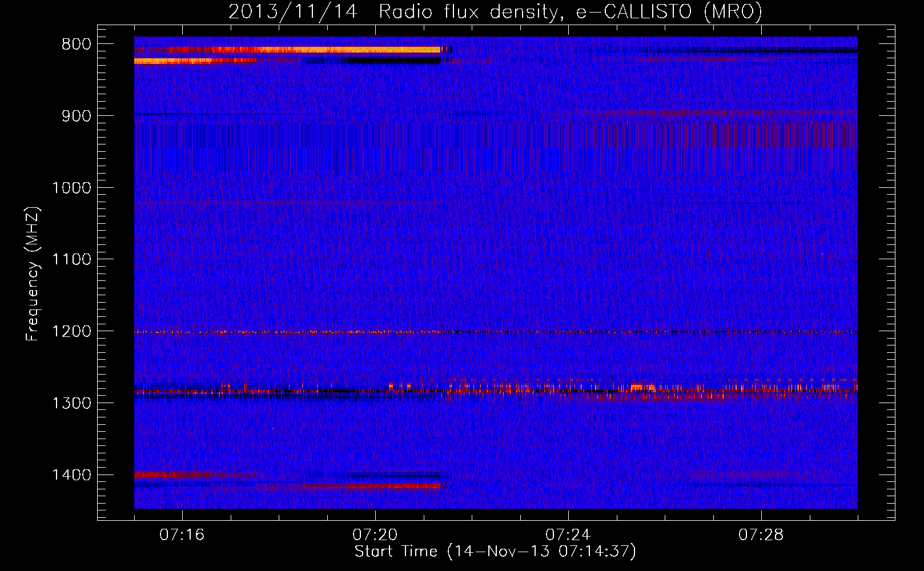Click the thin orange line at 1200 MHz
Screen dimensions: 924x571
[x=496, y=332]
